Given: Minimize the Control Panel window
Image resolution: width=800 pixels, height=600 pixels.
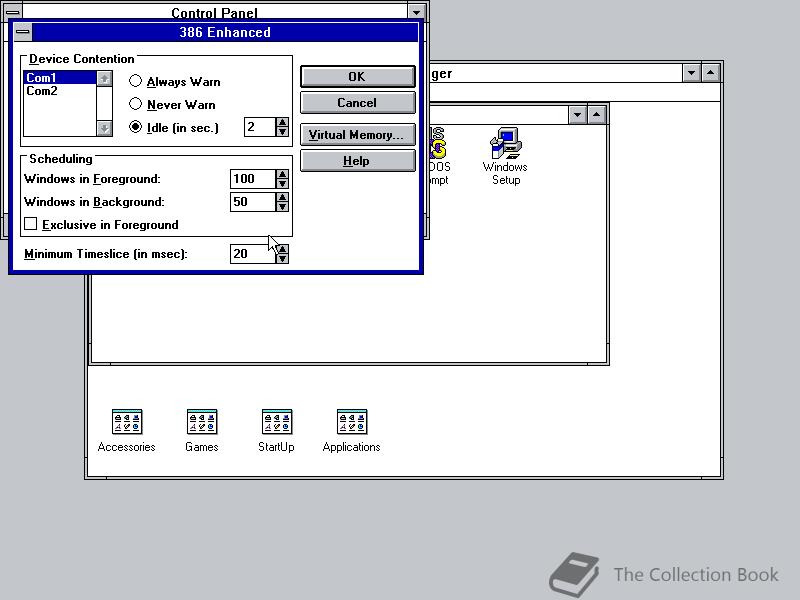Looking at the screenshot, I should click(x=416, y=12).
